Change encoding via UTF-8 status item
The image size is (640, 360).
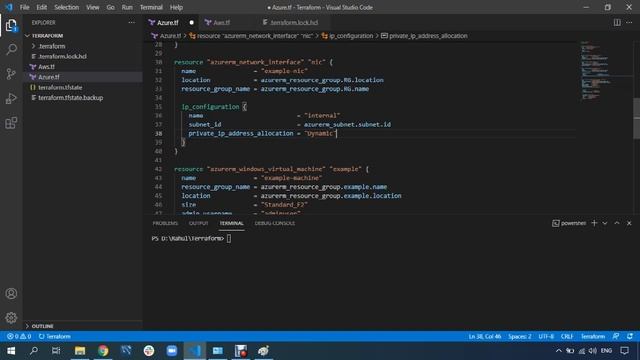[546, 336]
